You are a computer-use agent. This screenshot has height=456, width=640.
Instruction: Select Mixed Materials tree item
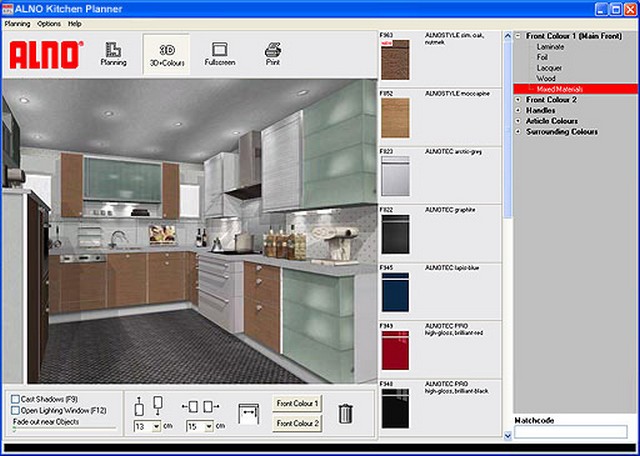(x=576, y=89)
